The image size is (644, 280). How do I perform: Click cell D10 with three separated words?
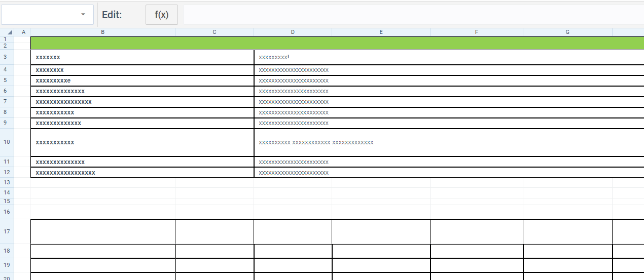click(316, 142)
